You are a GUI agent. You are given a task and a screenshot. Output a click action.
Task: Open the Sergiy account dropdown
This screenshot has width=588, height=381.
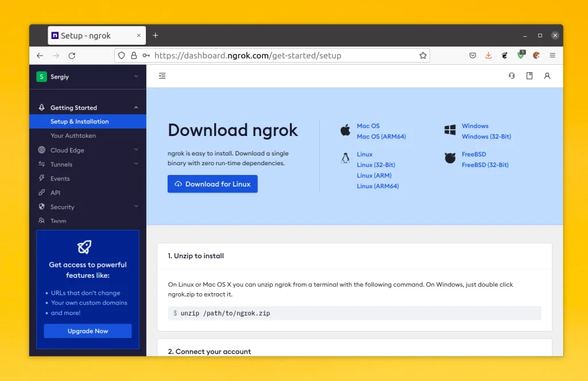tap(87, 76)
